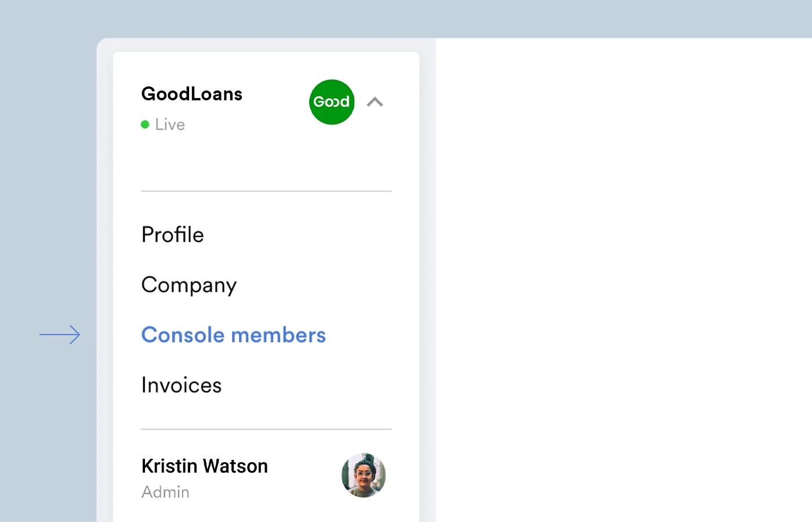Click the Kristin Watson user name
The image size is (812, 522).
pyautogui.click(x=205, y=466)
